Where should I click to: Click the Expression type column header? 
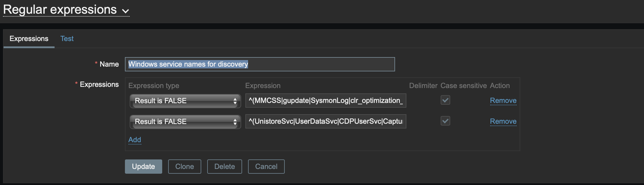(x=154, y=86)
